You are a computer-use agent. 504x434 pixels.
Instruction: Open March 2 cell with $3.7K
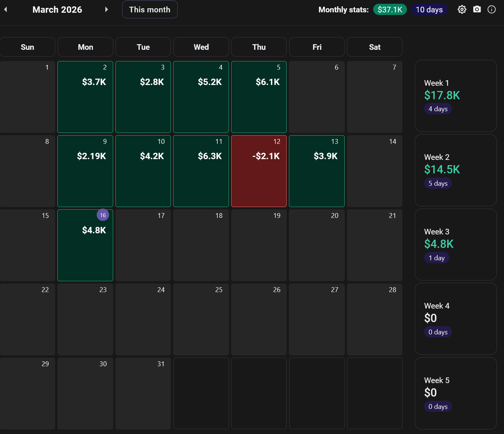[85, 97]
